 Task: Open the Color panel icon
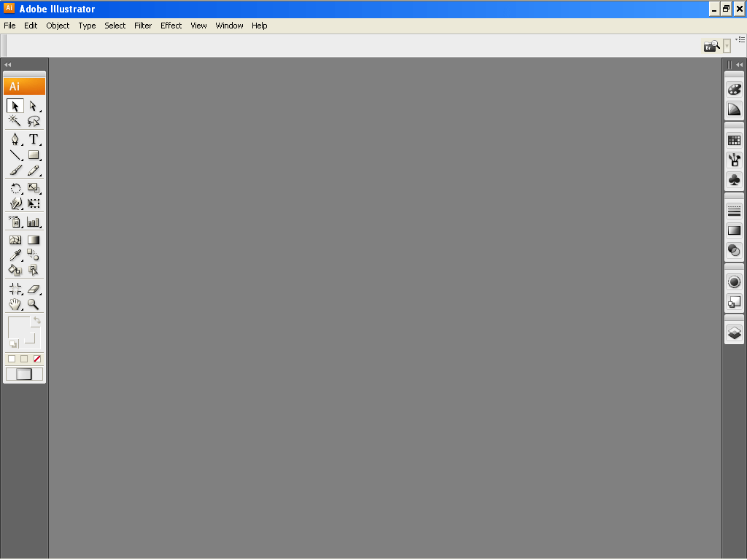coord(734,90)
